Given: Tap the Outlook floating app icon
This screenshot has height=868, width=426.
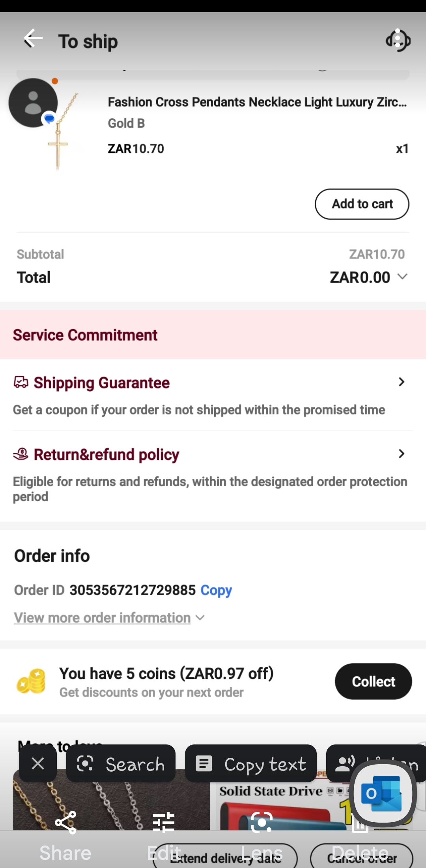Looking at the screenshot, I should click(x=382, y=793).
